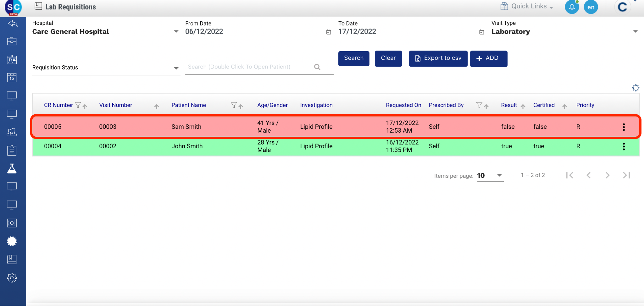Image resolution: width=644 pixels, height=306 pixels.
Task: Open the From Date calendar picker
Action: coord(328,32)
